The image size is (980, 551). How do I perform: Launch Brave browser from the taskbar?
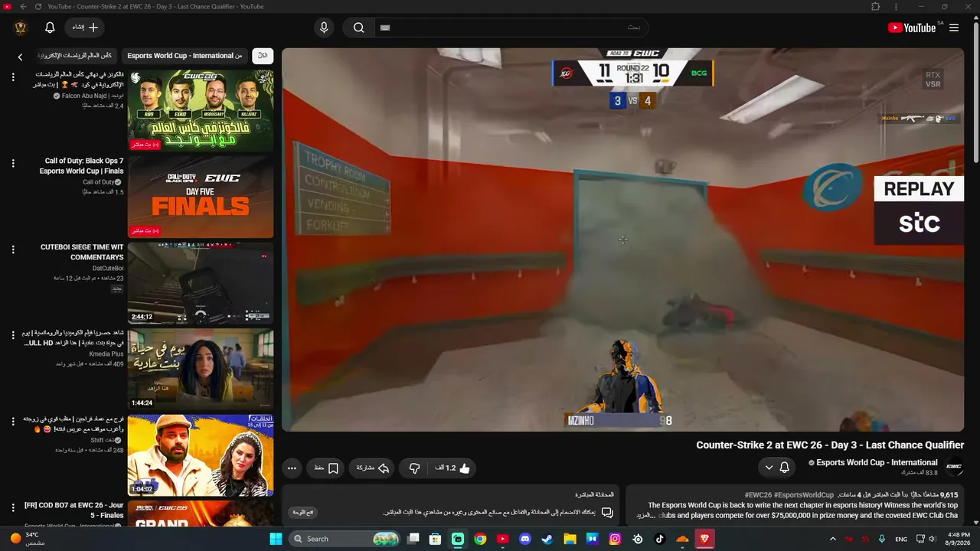click(x=704, y=539)
